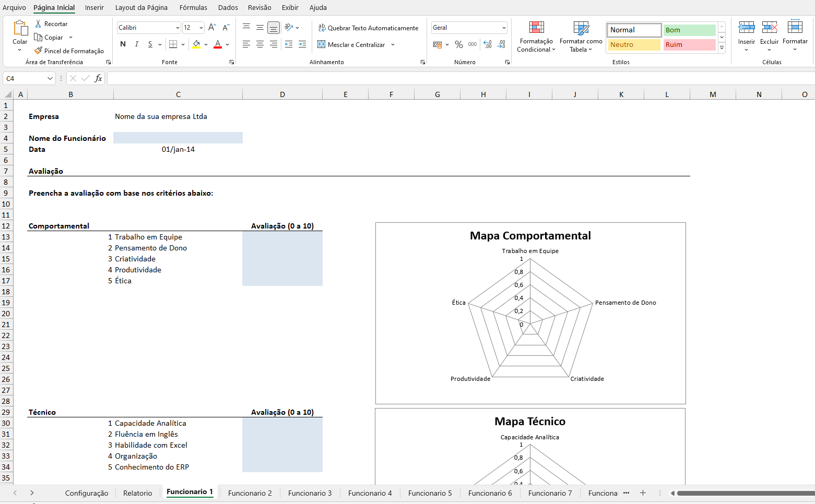Image resolution: width=815 pixels, height=504 pixels.
Task: Apply the Bom green cell style
Action: (689, 30)
